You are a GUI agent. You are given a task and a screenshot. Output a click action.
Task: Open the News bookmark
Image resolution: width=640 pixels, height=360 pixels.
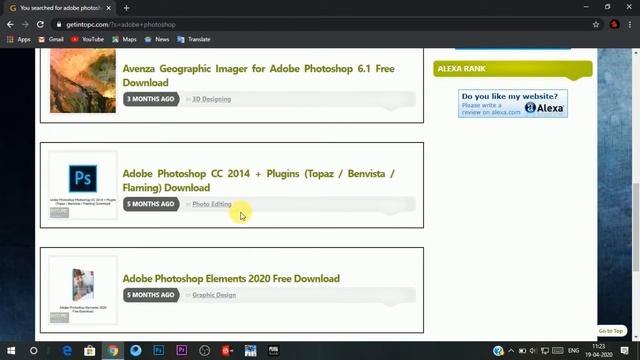point(157,39)
